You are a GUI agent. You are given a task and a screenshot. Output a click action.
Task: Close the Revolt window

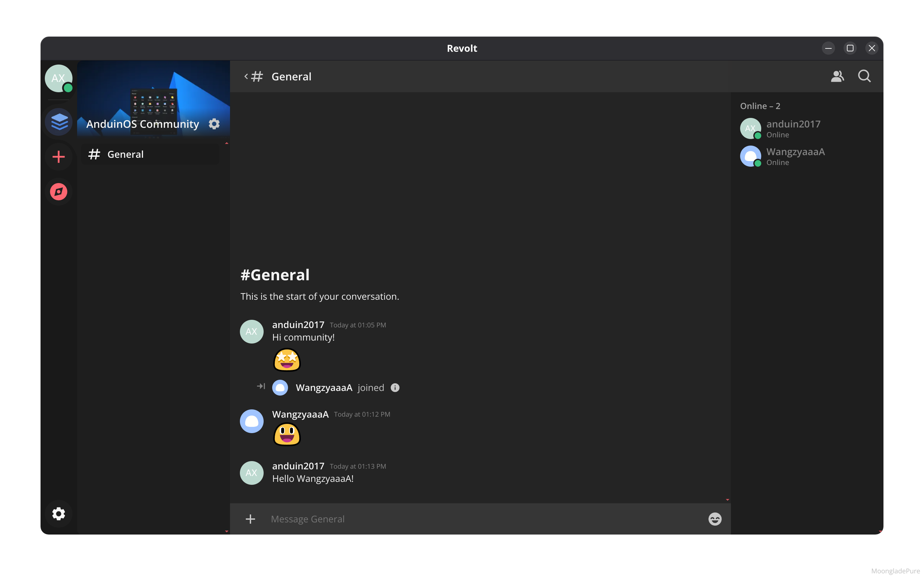pyautogui.click(x=872, y=48)
